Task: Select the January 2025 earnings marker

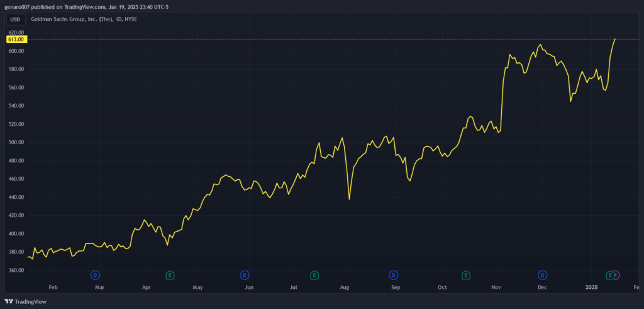Action: point(610,275)
